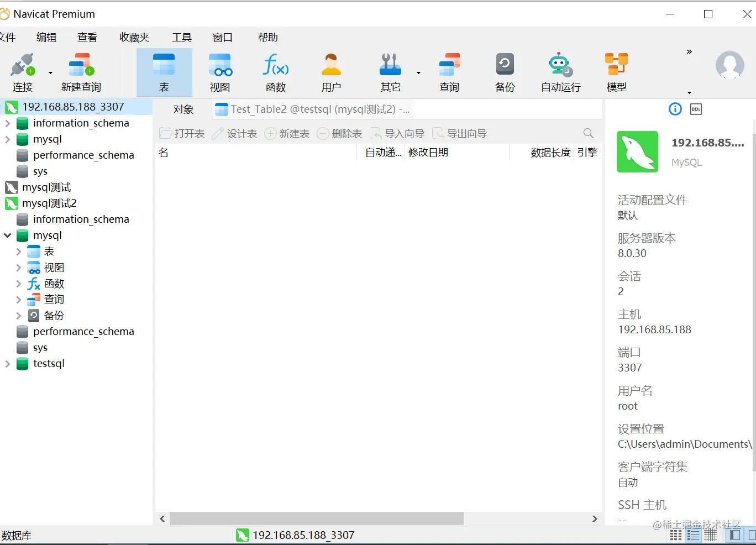
Task: Select the Query (查询) toolbar icon
Action: tap(449, 72)
